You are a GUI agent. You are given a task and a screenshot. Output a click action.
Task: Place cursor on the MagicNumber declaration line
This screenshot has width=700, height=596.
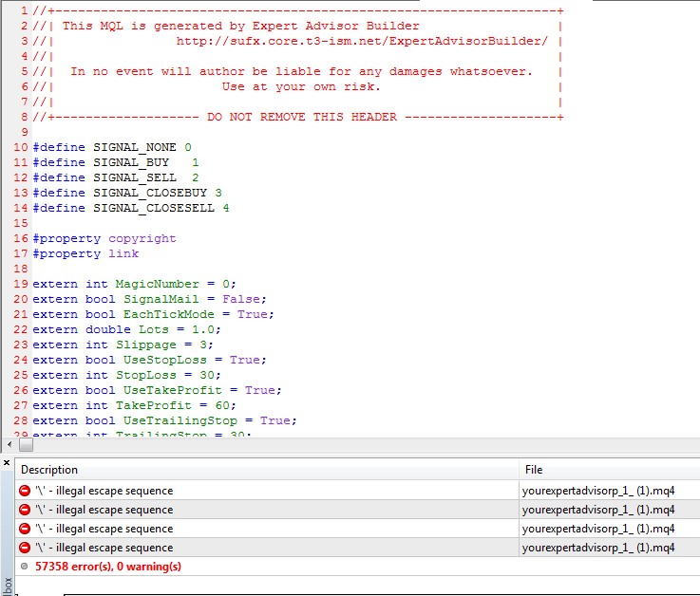(x=133, y=284)
